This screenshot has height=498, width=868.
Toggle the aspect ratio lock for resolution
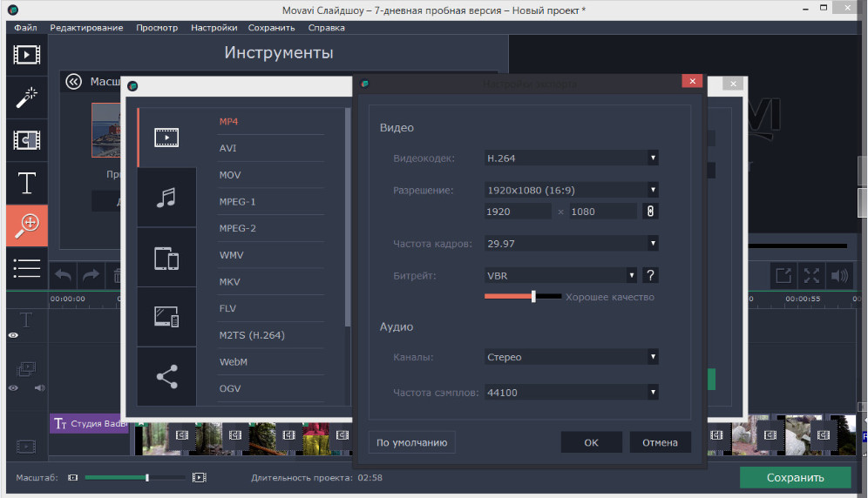[x=650, y=212]
